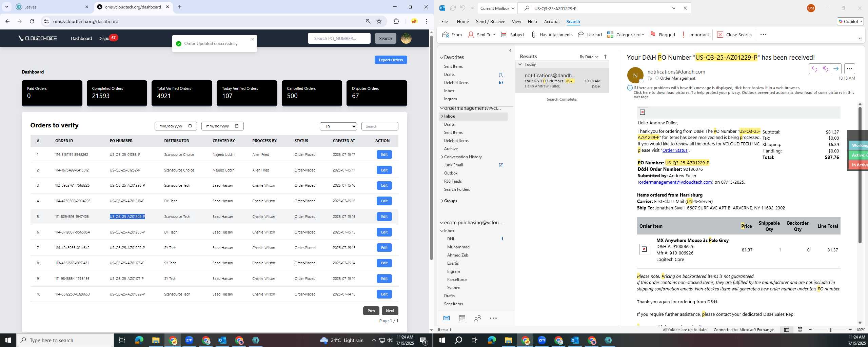The height and width of the screenshot is (347, 868).
Task: Dismiss the Order Updated notification
Action: 252,39
